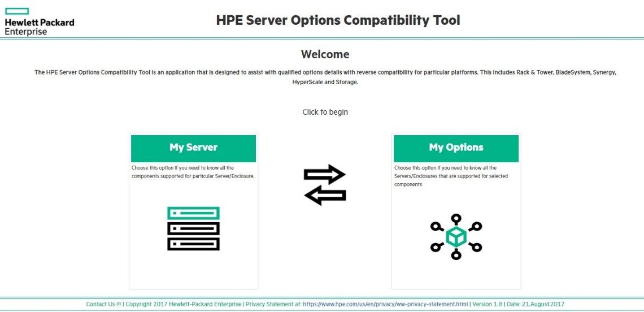Open the My Server green header button
The height and width of the screenshot is (312, 644).
[193, 149]
